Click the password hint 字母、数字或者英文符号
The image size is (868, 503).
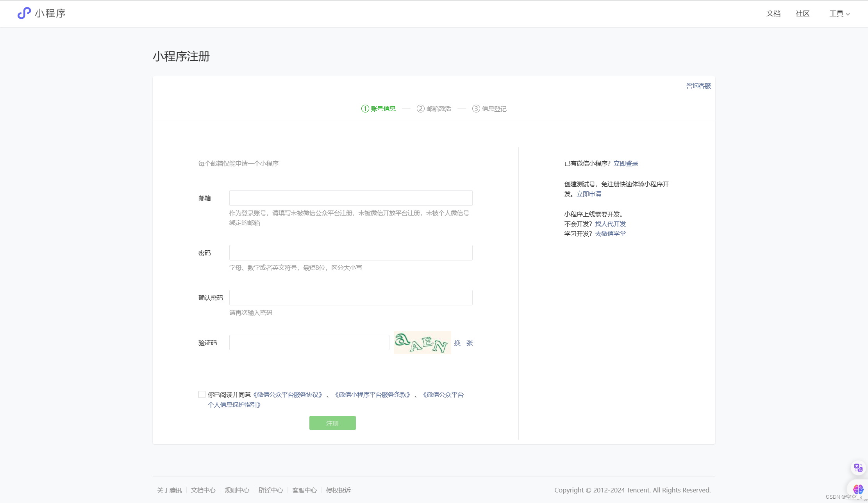click(296, 268)
